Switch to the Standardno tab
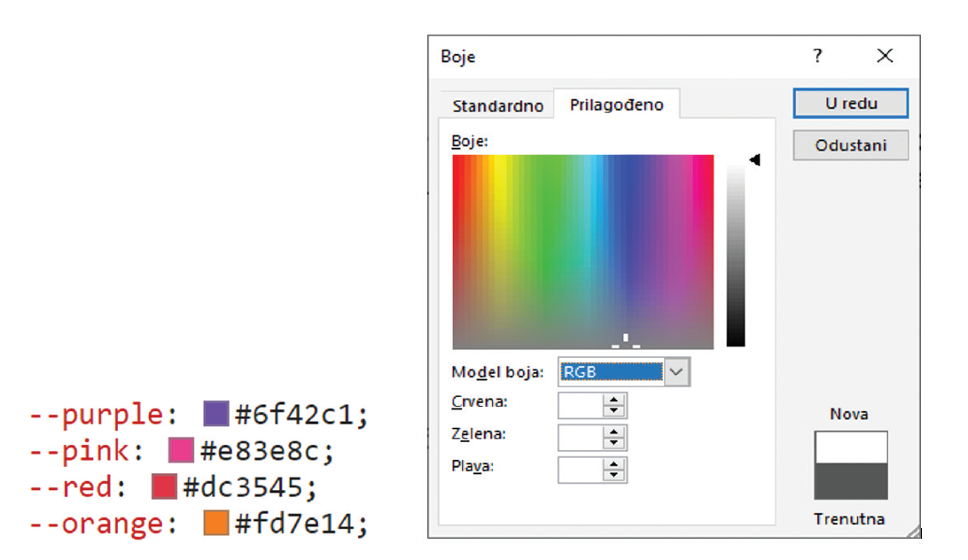 (497, 105)
